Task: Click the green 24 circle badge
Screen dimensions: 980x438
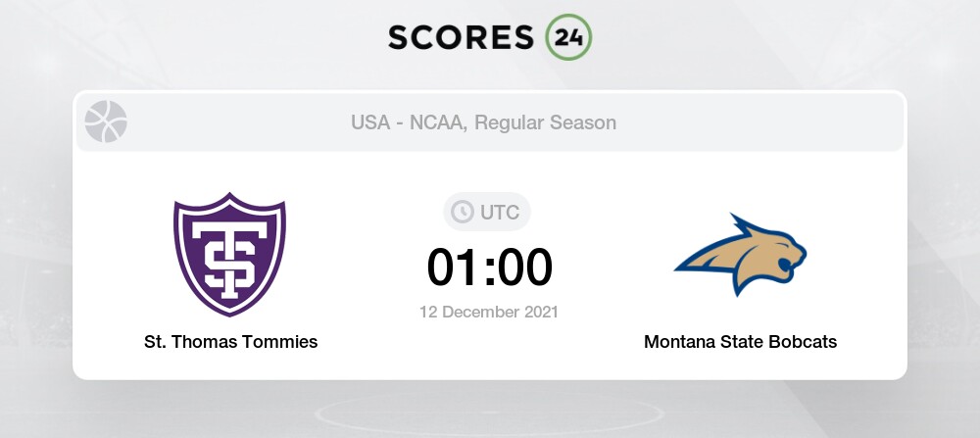Action: [x=568, y=37]
